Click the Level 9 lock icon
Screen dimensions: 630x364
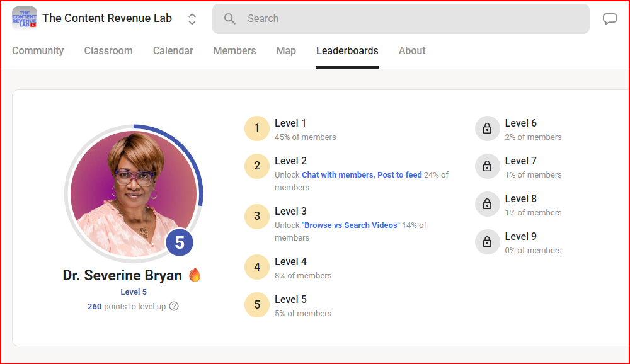(487, 242)
